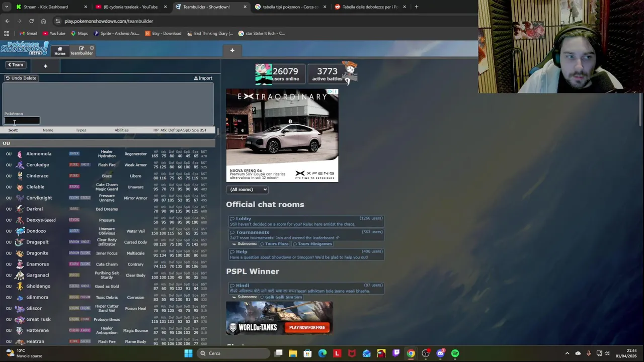Switch to cydonia teraleak YouTube tab

pyautogui.click(x=131, y=7)
